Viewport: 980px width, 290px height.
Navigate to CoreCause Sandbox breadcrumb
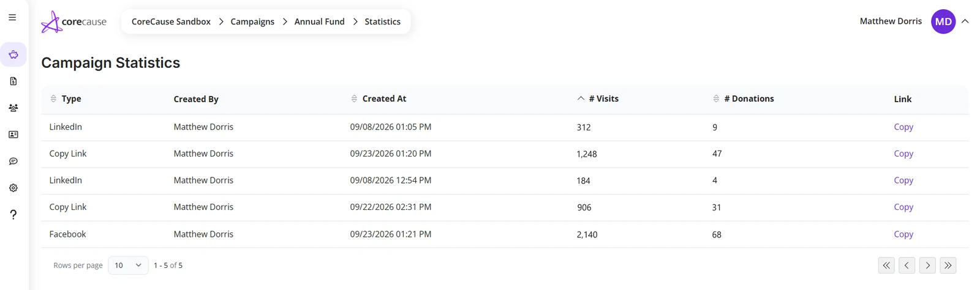(171, 21)
